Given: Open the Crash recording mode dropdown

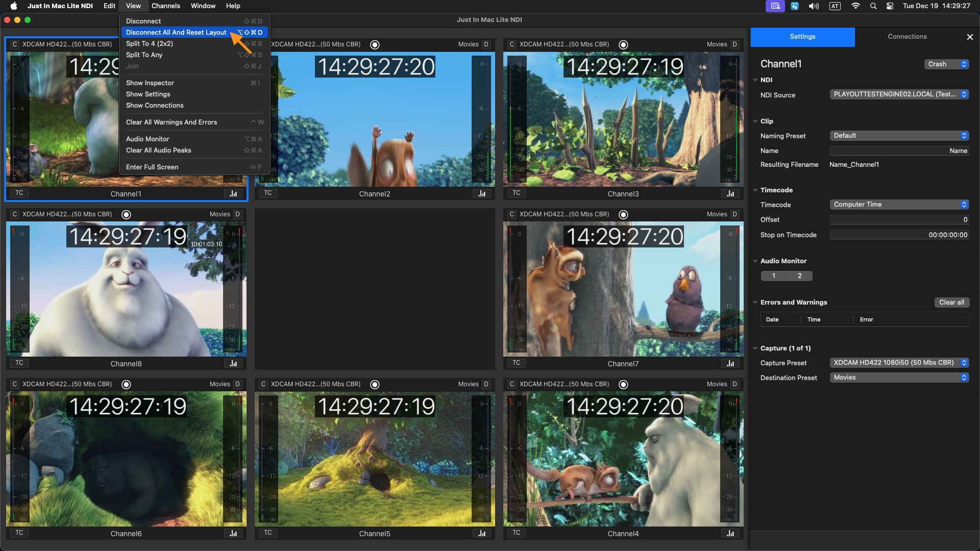Looking at the screenshot, I should click(x=947, y=64).
